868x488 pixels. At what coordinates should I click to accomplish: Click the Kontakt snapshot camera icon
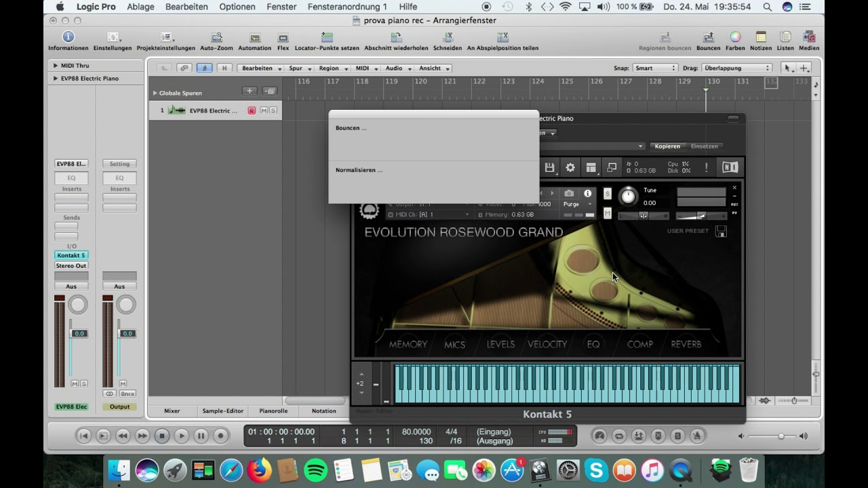(x=569, y=194)
